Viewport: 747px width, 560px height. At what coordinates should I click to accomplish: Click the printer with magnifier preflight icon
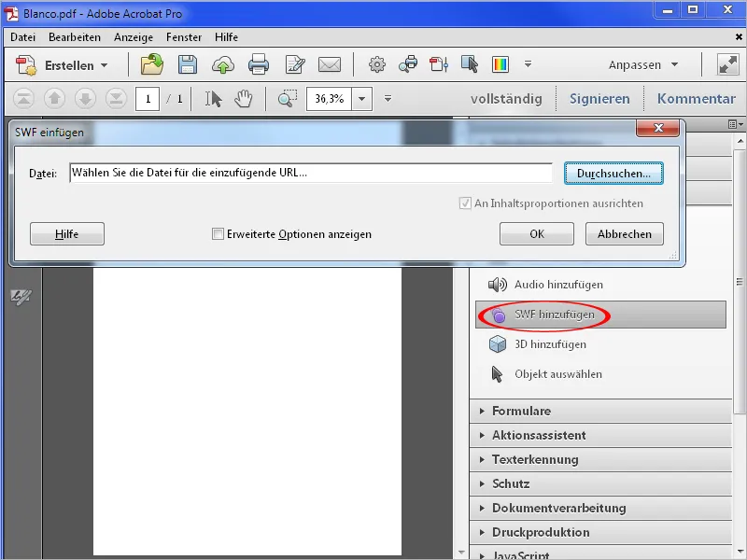click(408, 64)
